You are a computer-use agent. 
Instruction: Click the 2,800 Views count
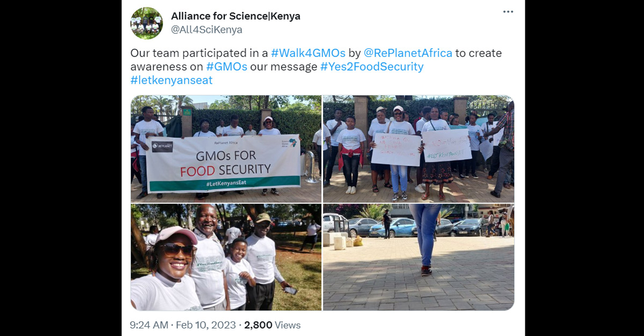tap(273, 325)
